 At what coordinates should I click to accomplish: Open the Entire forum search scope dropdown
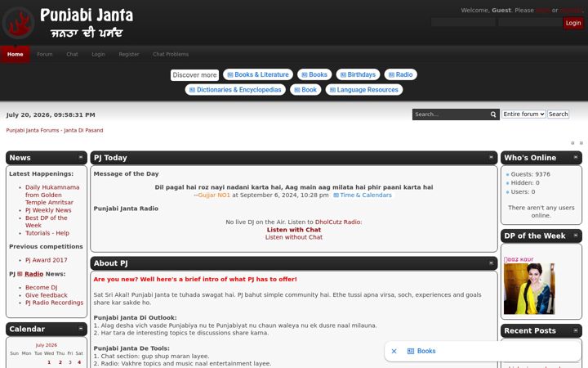click(523, 114)
